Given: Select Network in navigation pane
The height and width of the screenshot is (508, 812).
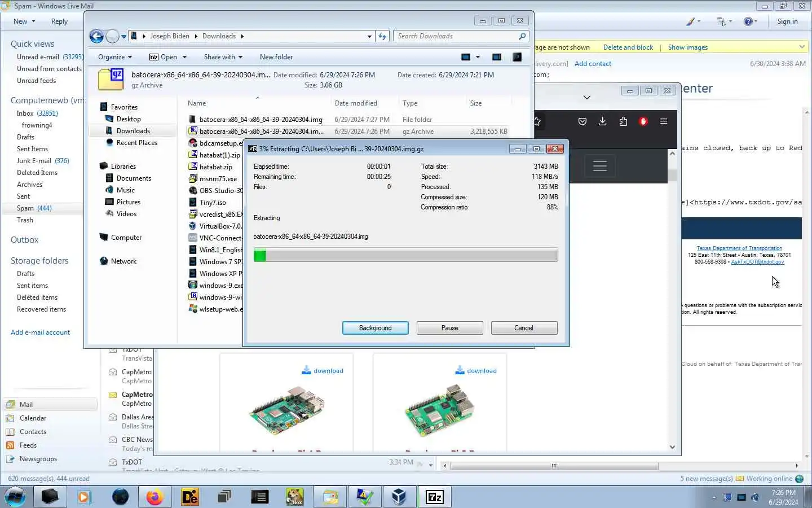Looking at the screenshot, I should click(x=123, y=261).
